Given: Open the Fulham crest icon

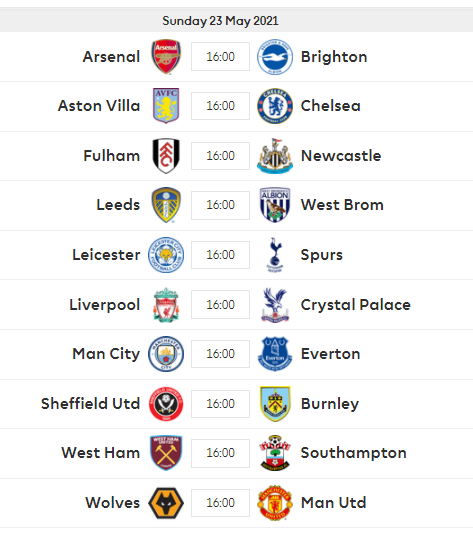Looking at the screenshot, I should 166,156.
